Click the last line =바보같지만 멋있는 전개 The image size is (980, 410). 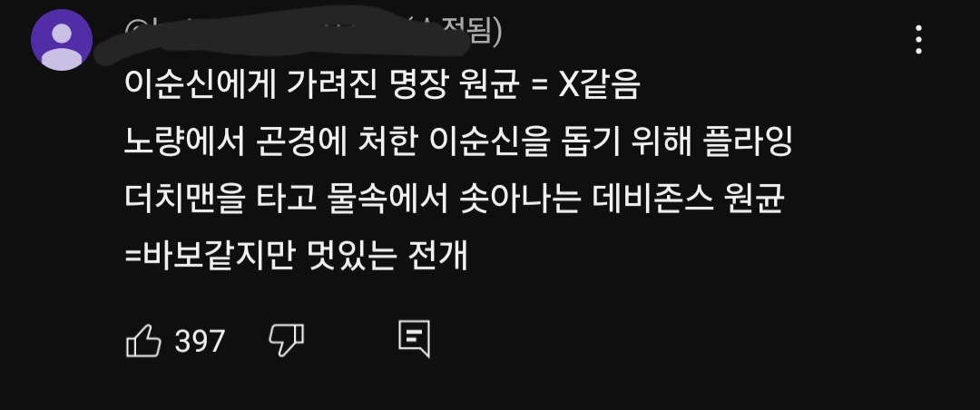point(296,255)
